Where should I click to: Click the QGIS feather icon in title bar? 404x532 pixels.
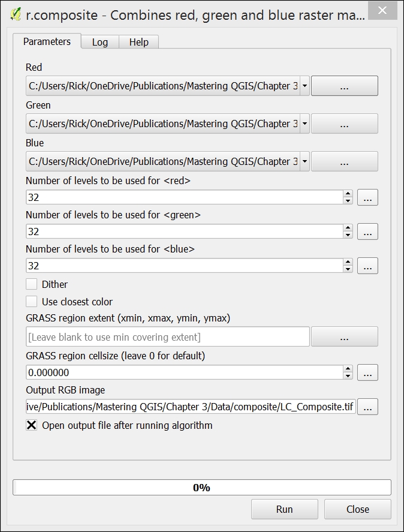16,14
